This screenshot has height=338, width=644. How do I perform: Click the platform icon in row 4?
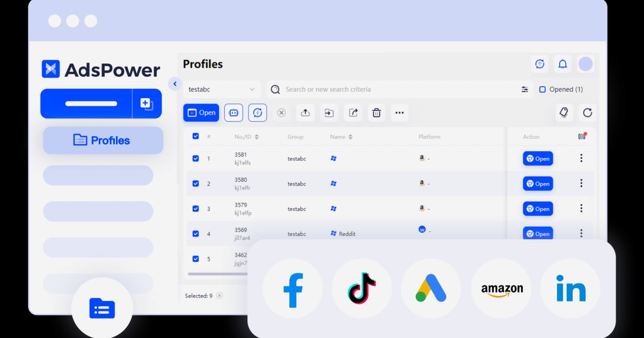pyautogui.click(x=422, y=230)
